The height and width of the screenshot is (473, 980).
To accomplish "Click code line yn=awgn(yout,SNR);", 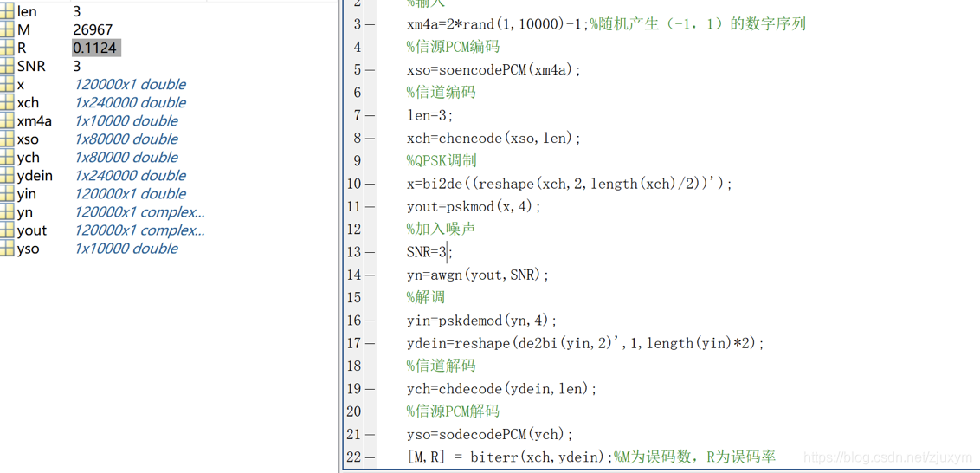I will click(478, 275).
